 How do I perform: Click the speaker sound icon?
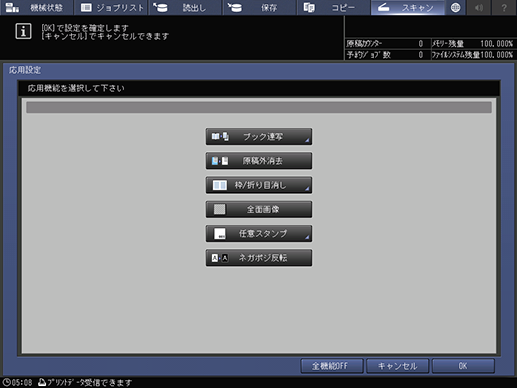tap(479, 7)
